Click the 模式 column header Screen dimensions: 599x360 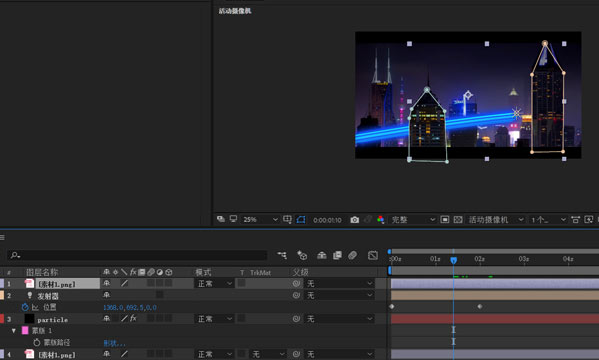click(x=203, y=272)
